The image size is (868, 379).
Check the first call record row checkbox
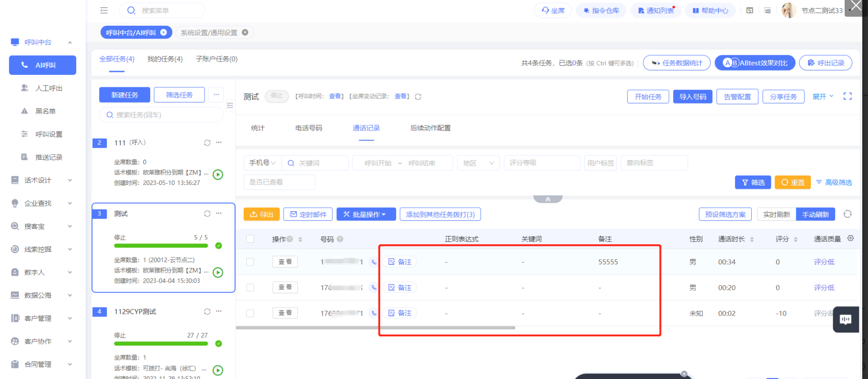pyautogui.click(x=250, y=262)
